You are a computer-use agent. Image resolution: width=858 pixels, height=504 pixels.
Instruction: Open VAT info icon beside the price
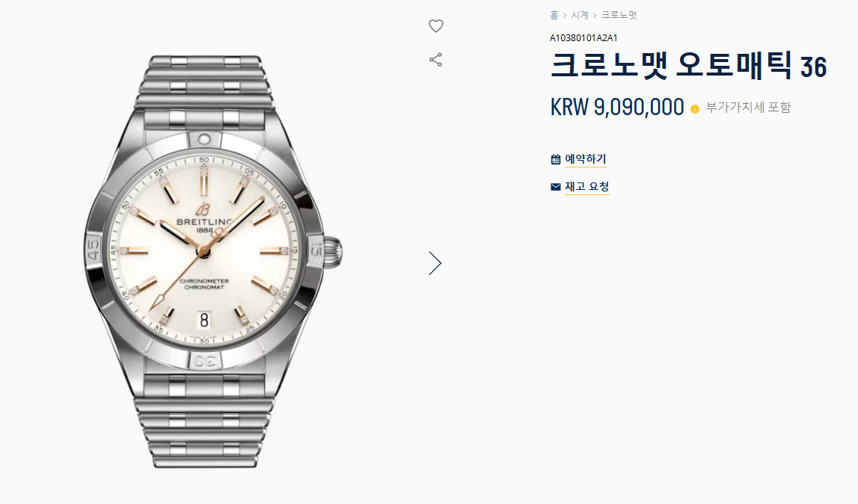coord(695,109)
